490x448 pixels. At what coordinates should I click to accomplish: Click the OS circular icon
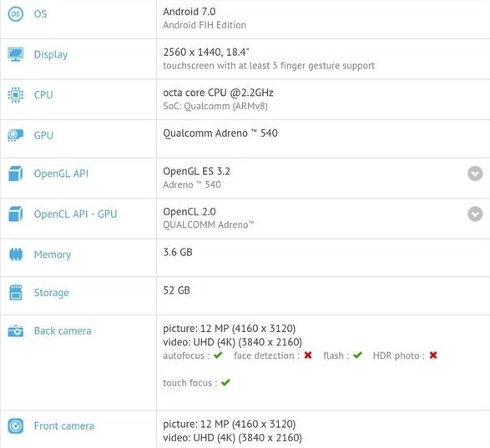click(x=15, y=13)
